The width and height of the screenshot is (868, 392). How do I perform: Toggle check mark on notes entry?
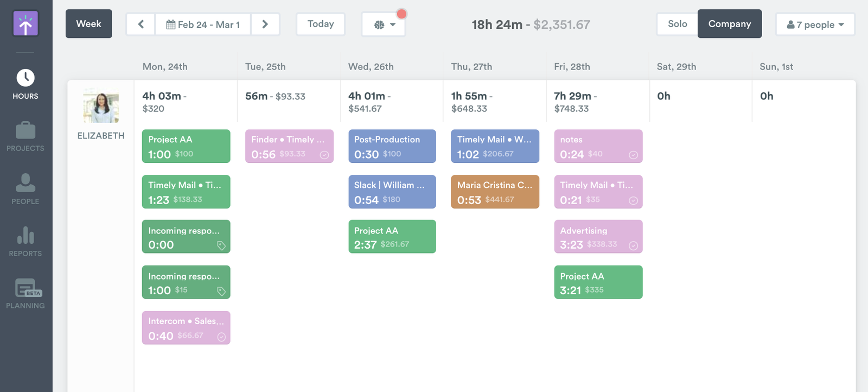[633, 155]
